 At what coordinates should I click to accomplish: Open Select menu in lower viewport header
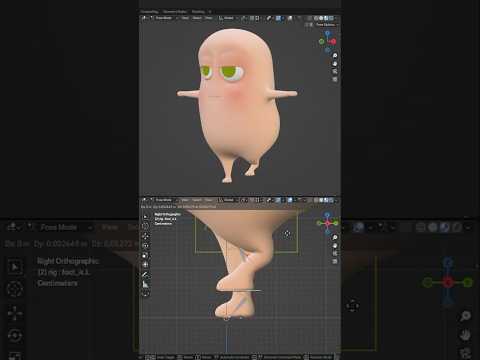pos(197,200)
